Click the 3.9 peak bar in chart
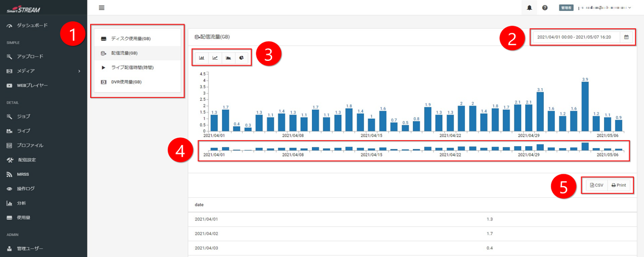 click(585, 106)
